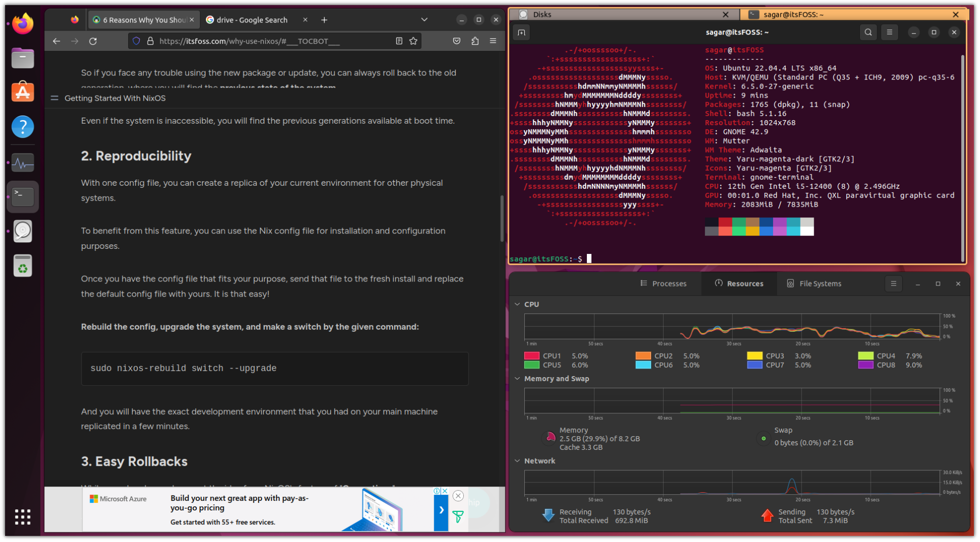
Task: Open the Firefox tab list dropdown
Action: 424,19
